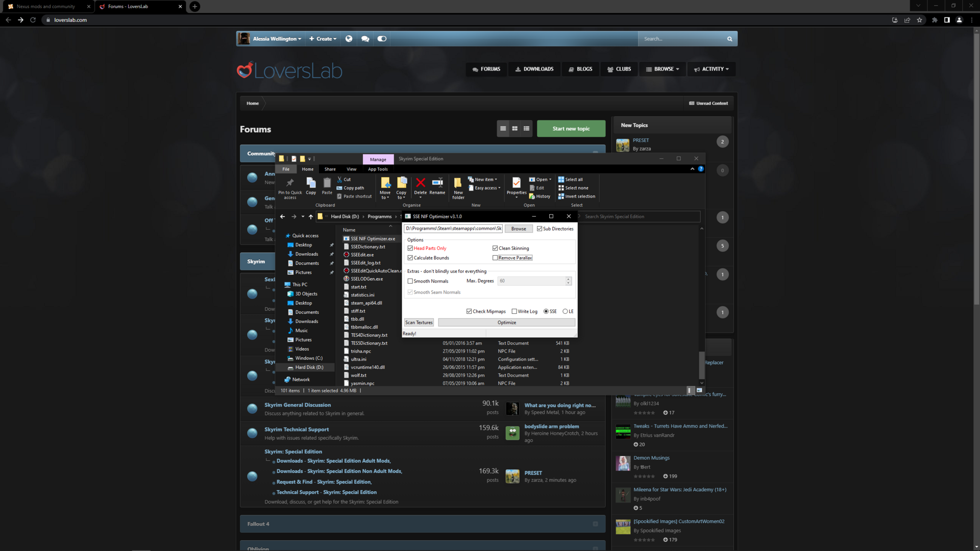
Task: Click the Explorer help question-mark icon
Action: 701,169
